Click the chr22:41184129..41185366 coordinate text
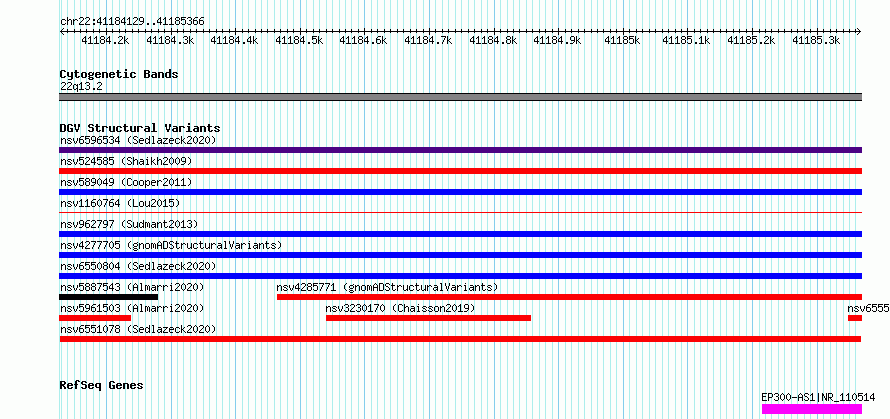 coord(132,22)
